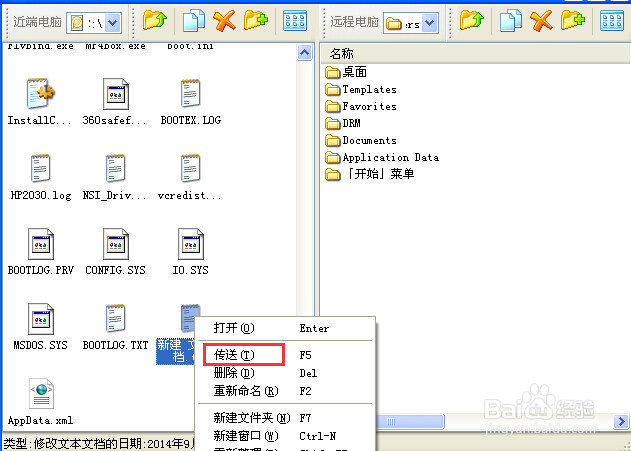Select the BOOTLOG.PRV file
The image size is (631, 451).
tap(41, 252)
